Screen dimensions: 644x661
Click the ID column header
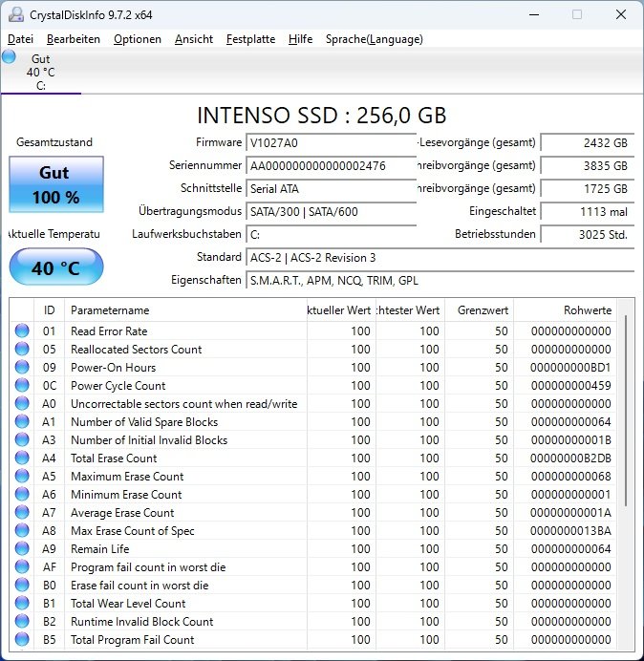[49, 310]
